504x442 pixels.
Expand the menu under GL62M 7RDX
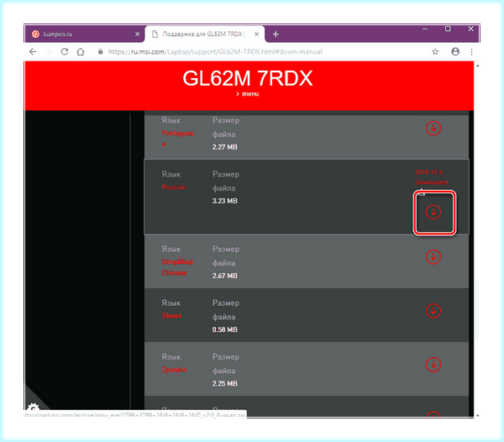pyautogui.click(x=248, y=94)
